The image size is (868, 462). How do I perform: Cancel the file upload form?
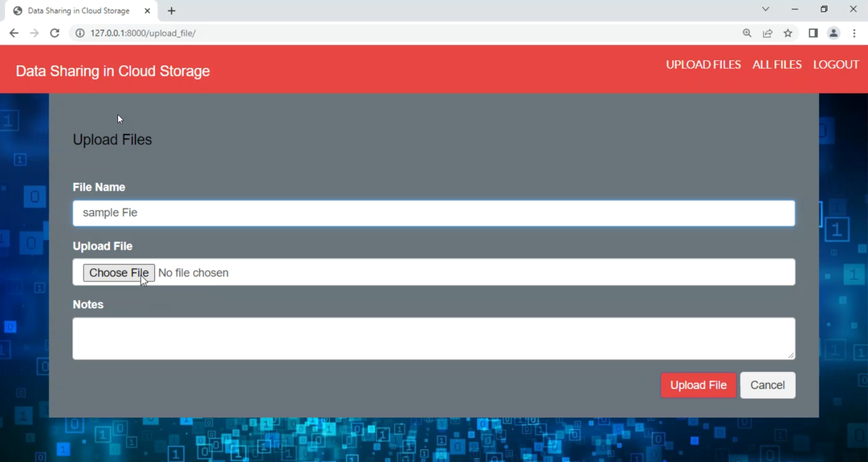click(x=767, y=385)
